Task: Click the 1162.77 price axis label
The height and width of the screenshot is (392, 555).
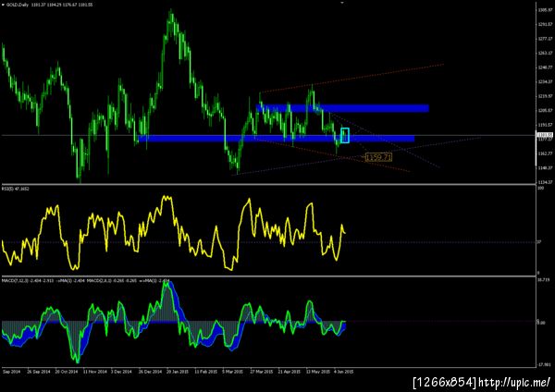Action: point(546,153)
